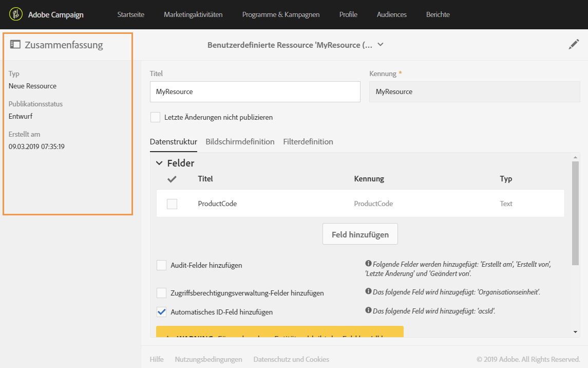Screen dimensions: 588x368
Task: Click the Zusammenfassung panel icon
Action: coord(15,45)
